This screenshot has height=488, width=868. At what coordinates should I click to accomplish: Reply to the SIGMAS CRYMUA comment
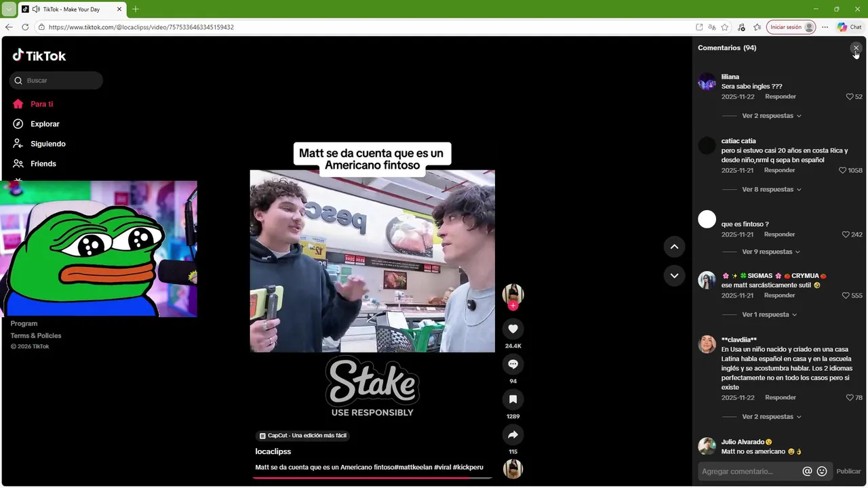pyautogui.click(x=779, y=296)
